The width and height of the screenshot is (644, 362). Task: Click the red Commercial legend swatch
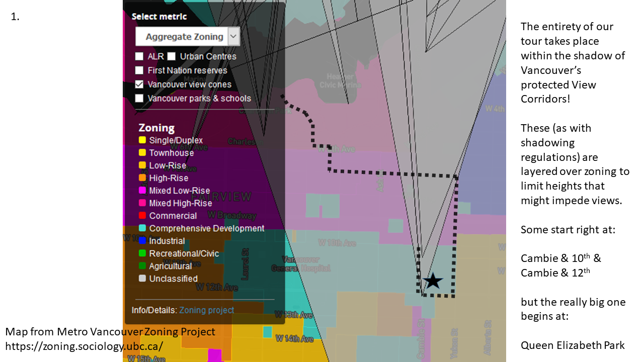pos(142,216)
